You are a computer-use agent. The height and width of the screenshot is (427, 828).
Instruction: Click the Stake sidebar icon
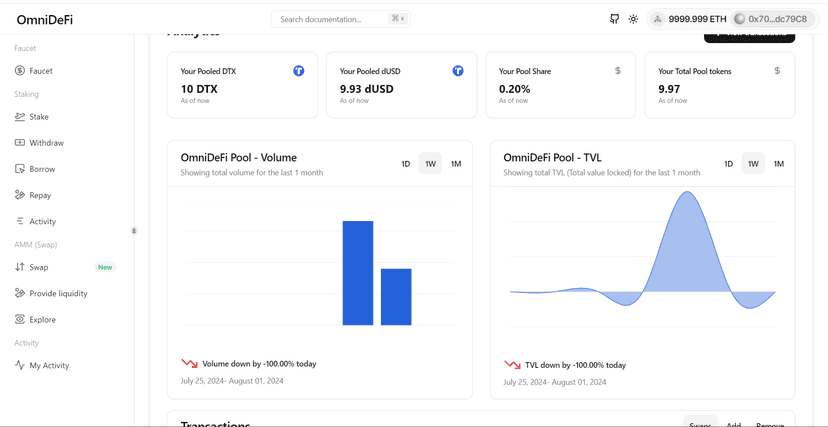pos(20,117)
